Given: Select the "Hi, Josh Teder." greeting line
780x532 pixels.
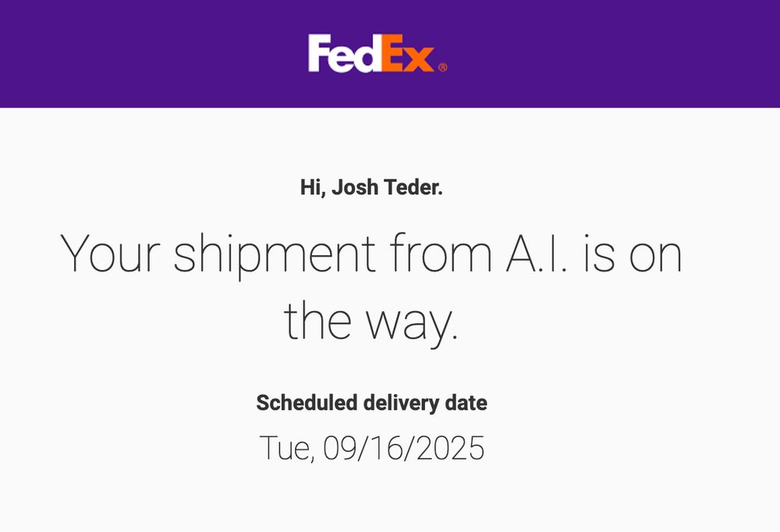Looking at the screenshot, I should [371, 188].
